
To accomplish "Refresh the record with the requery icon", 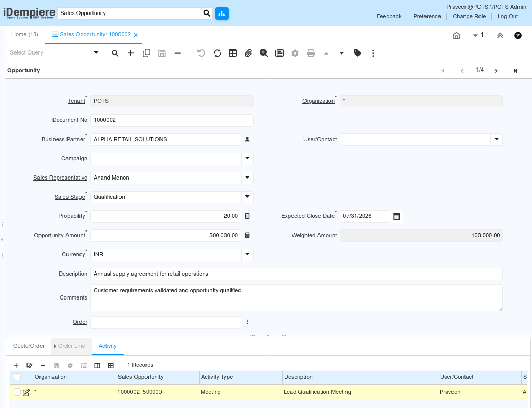I will (217, 53).
